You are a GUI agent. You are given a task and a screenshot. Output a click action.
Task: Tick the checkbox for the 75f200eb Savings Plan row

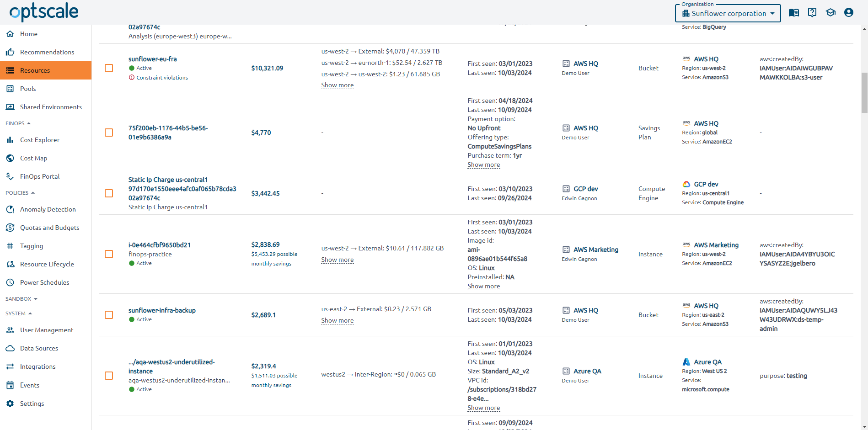pyautogui.click(x=109, y=133)
